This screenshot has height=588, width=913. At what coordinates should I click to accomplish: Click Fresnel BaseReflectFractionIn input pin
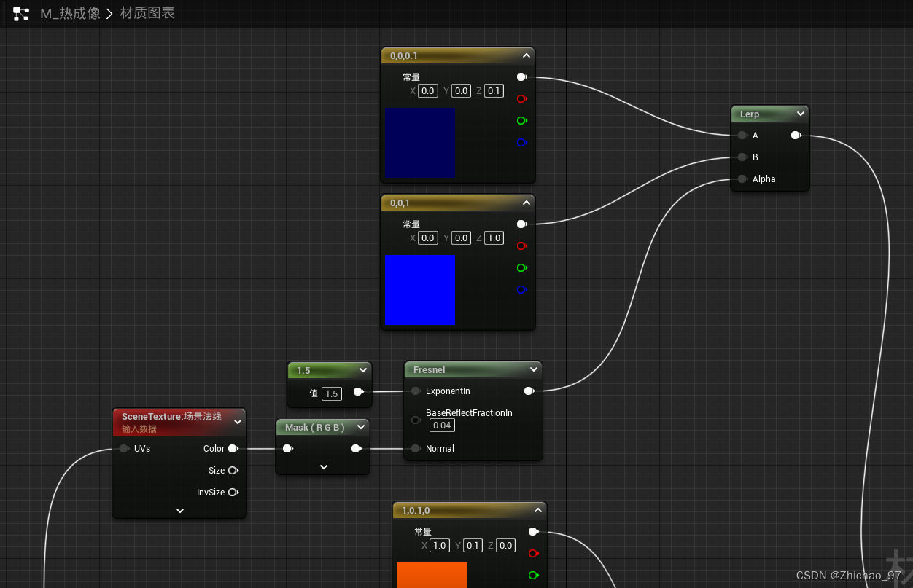click(x=416, y=420)
